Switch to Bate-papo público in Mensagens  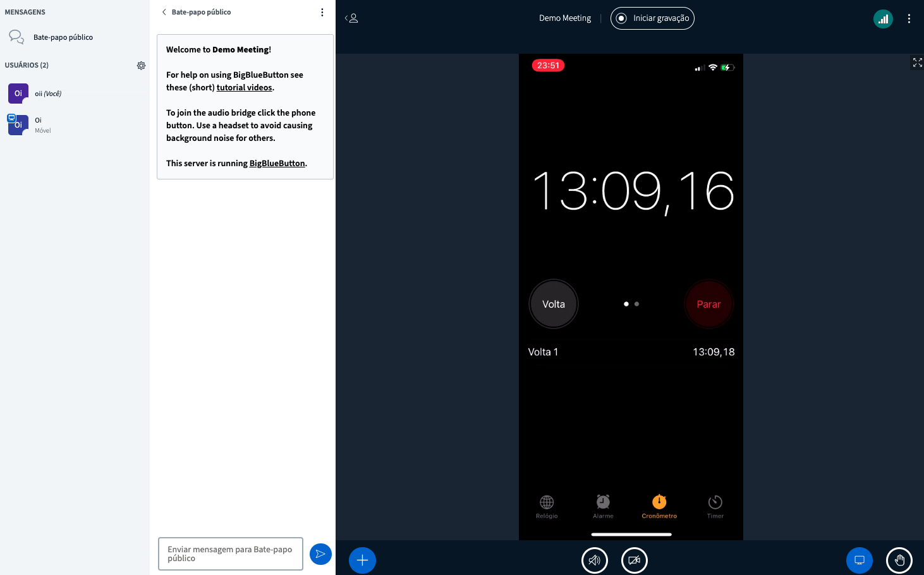click(63, 37)
